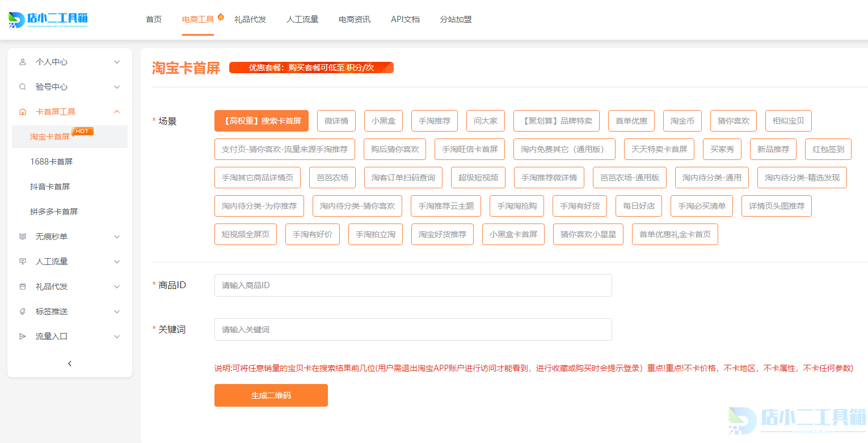Click the book icon beside 无痕秒单
The height and width of the screenshot is (443, 868).
23,237
